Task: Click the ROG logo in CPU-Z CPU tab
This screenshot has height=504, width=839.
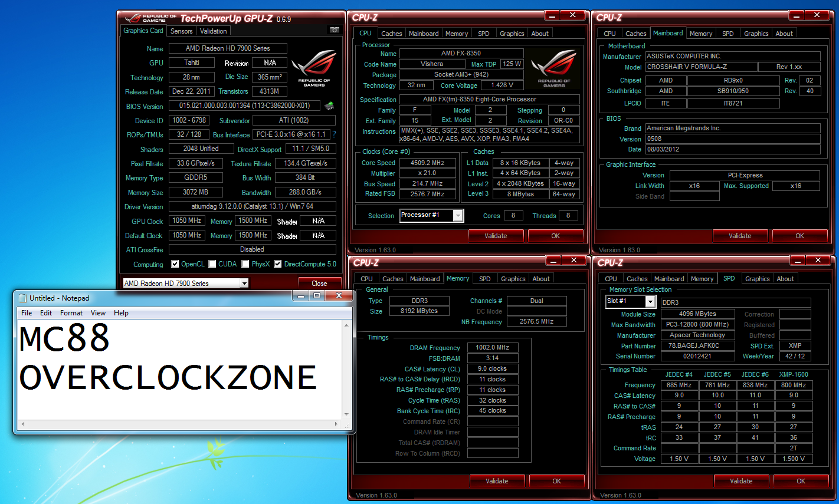Action: point(553,69)
